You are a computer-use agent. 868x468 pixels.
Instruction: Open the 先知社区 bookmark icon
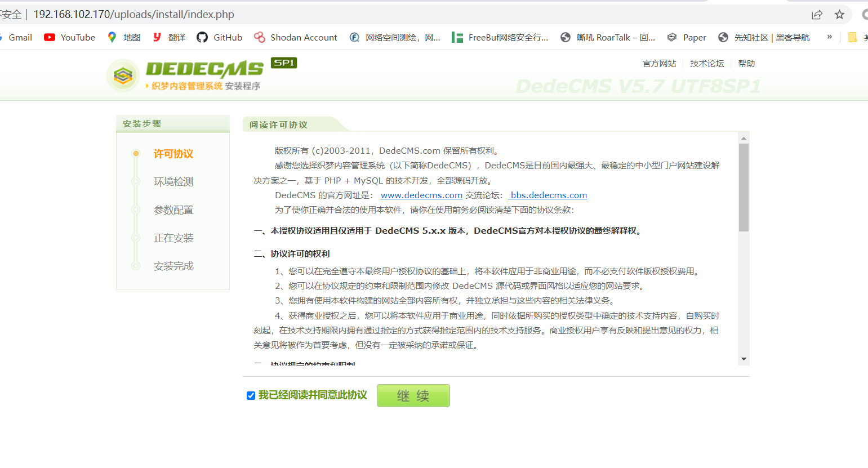723,37
